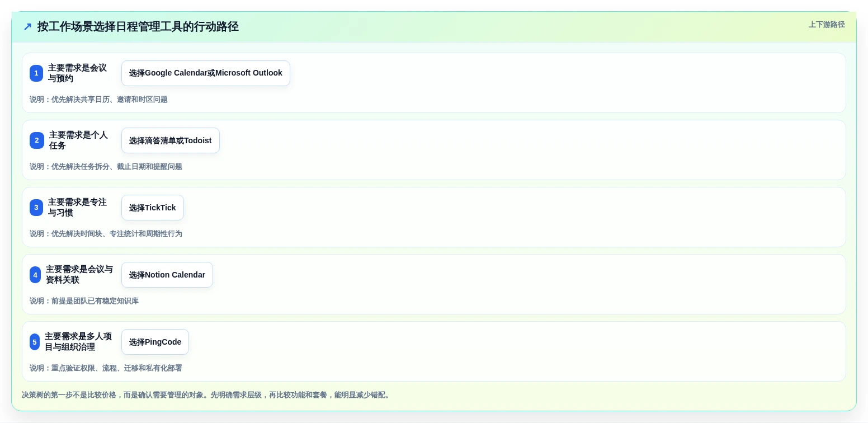Click the step 4 number badge

pos(35,275)
